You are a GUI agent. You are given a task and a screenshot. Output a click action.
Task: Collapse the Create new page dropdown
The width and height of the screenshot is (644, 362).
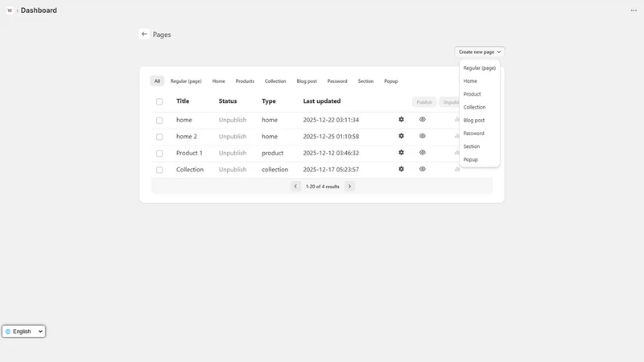[x=479, y=51]
